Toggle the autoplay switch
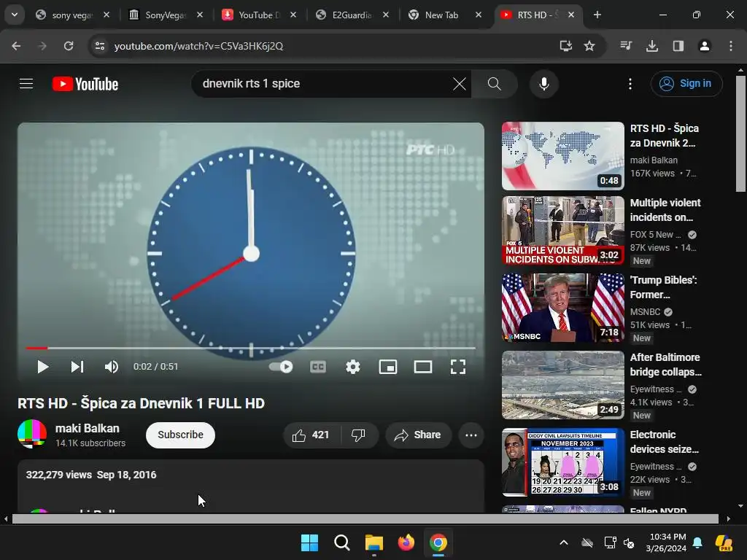747x560 pixels. click(281, 367)
